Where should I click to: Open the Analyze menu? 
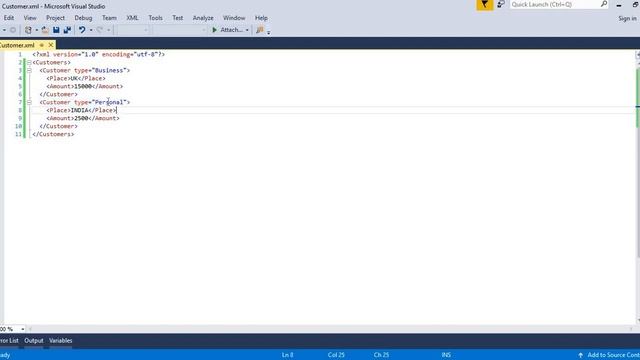pyautogui.click(x=203, y=18)
